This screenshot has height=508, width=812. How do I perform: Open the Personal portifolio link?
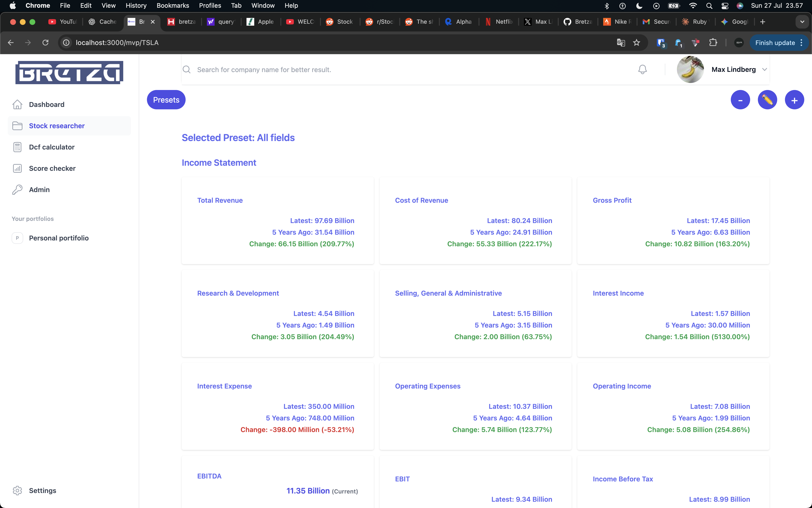59,238
